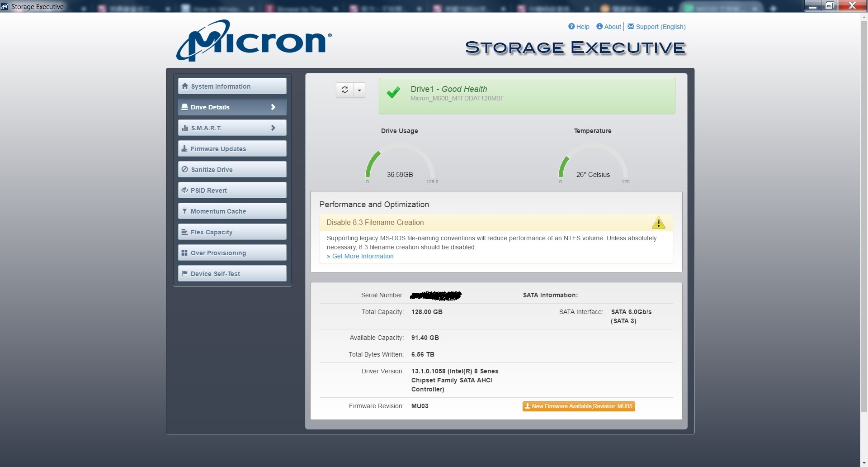Viewport: 868px width, 467px height.
Task: Click the yellow warning triangle icon
Action: tap(658, 223)
